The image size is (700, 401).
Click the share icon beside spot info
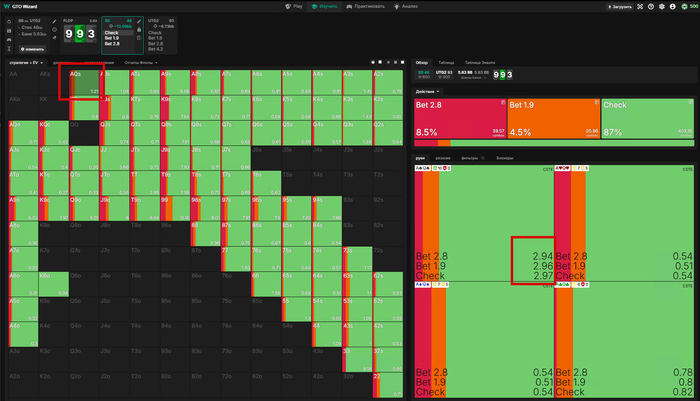tap(54, 38)
